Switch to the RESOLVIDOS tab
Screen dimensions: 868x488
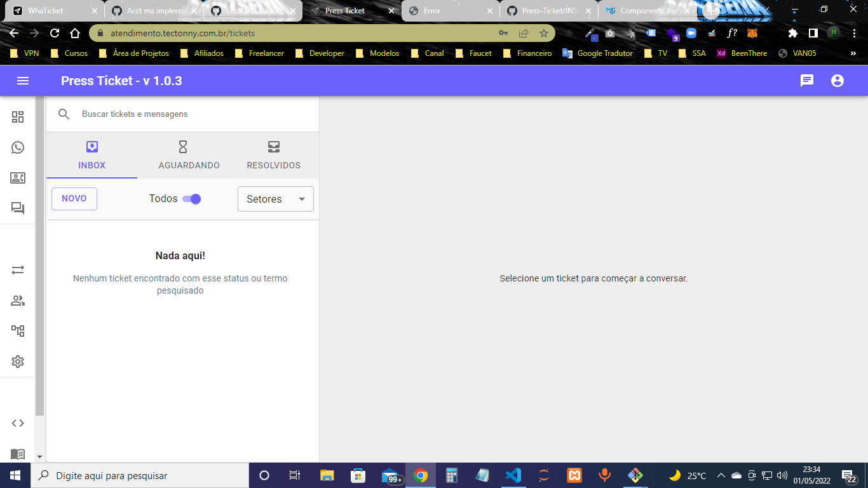click(273, 156)
